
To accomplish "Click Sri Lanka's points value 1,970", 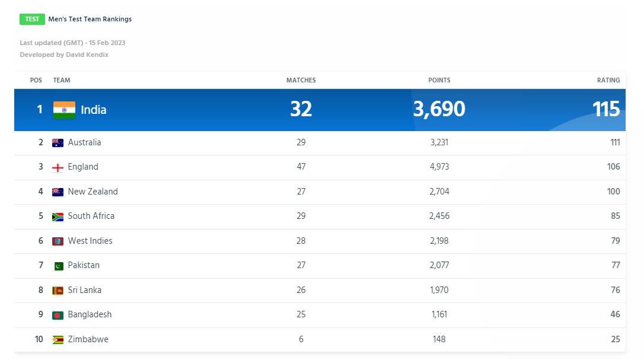I will (439, 290).
